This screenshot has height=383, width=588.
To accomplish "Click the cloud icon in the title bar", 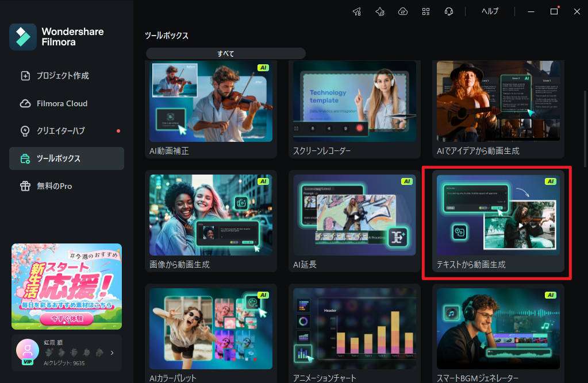I will point(403,11).
